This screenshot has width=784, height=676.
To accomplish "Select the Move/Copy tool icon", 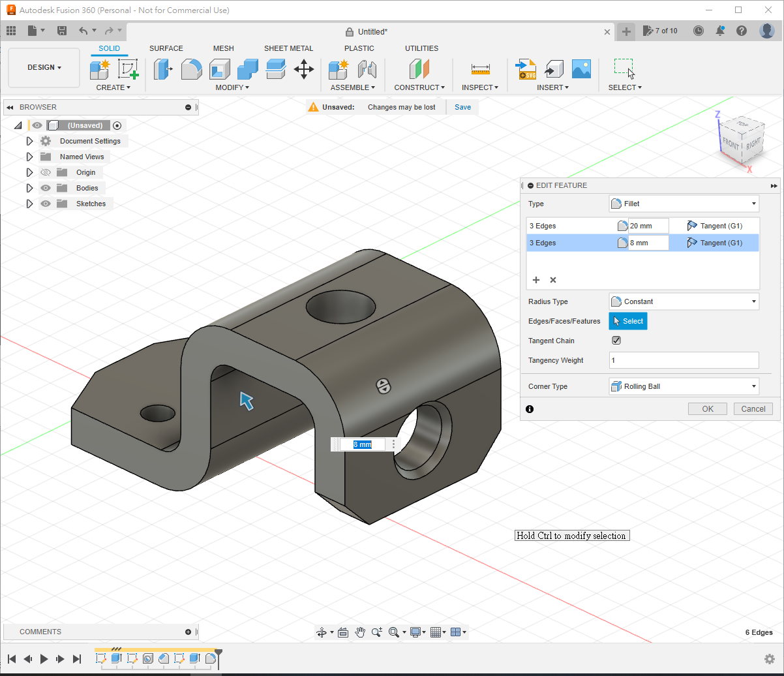I will point(304,69).
